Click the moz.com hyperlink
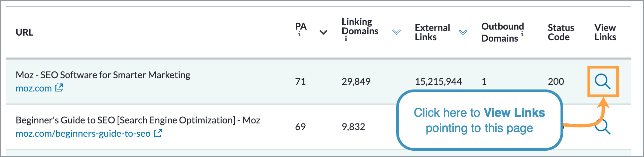Image resolution: width=644 pixels, height=157 pixels. 34,88
